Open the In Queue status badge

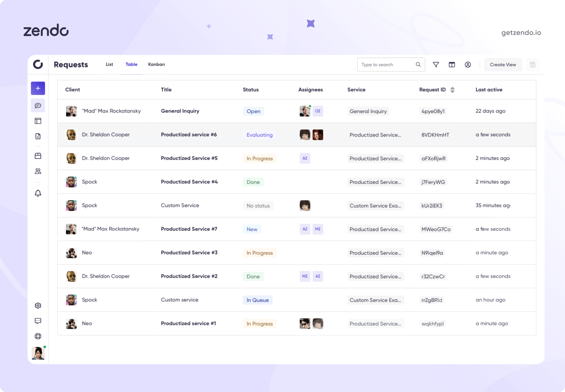click(x=257, y=300)
